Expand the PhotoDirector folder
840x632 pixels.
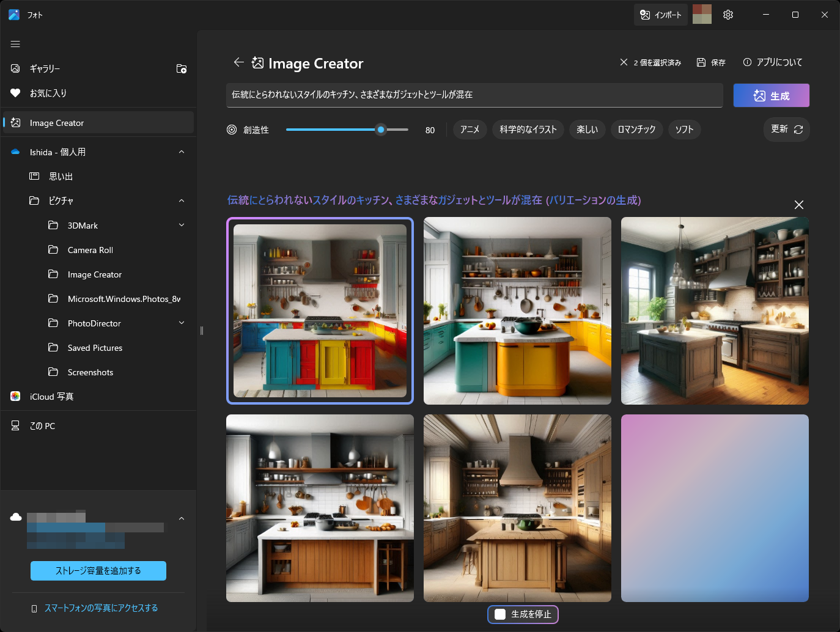(182, 323)
